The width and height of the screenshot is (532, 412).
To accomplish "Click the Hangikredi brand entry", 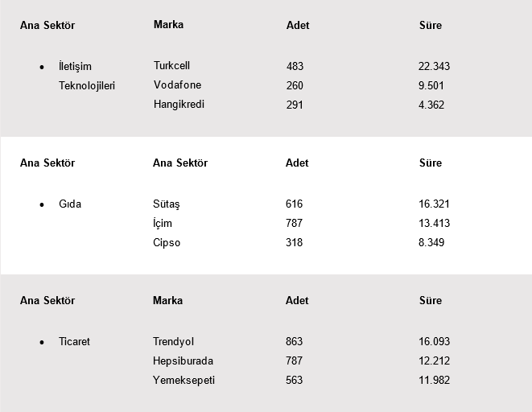I will pos(179,105).
